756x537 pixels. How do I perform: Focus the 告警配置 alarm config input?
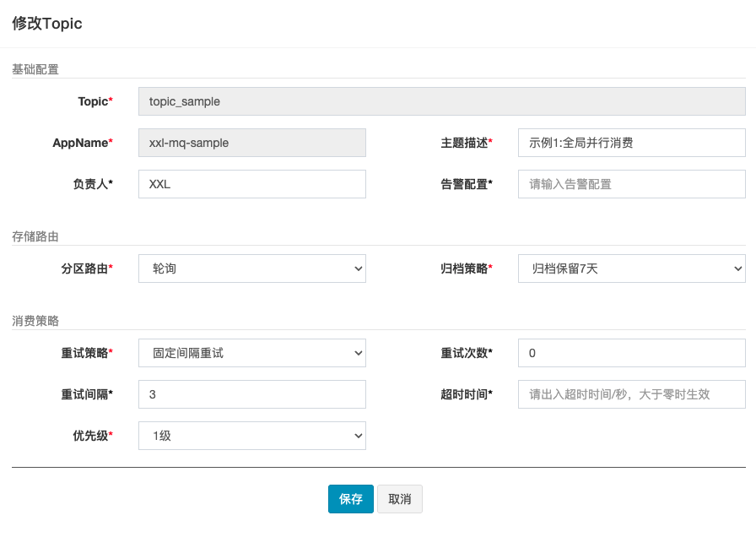631,184
